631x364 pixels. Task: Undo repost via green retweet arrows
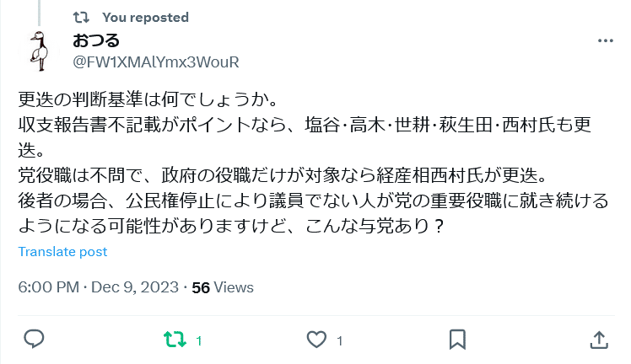(x=175, y=340)
